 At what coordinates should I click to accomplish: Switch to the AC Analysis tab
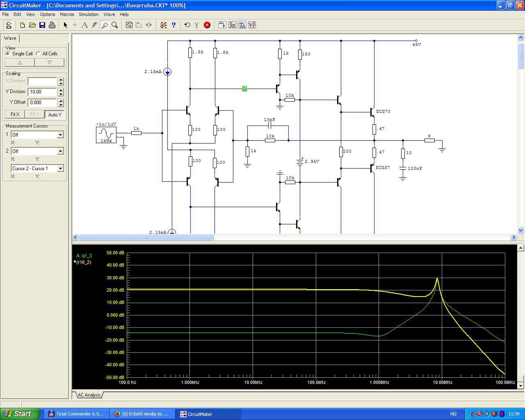click(x=89, y=395)
